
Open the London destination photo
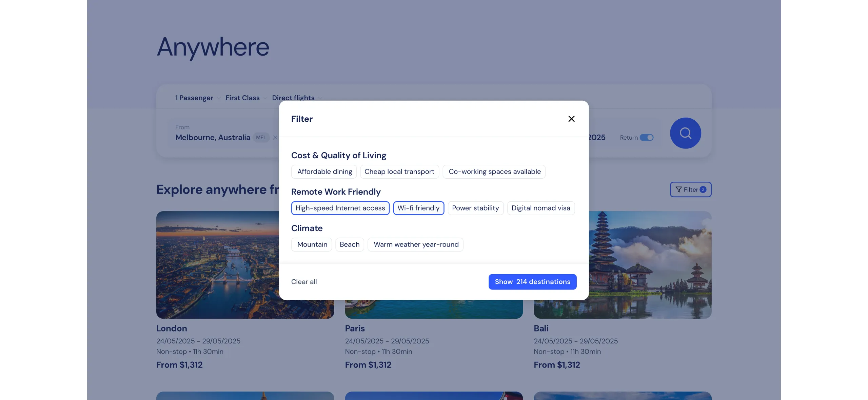[217, 265]
